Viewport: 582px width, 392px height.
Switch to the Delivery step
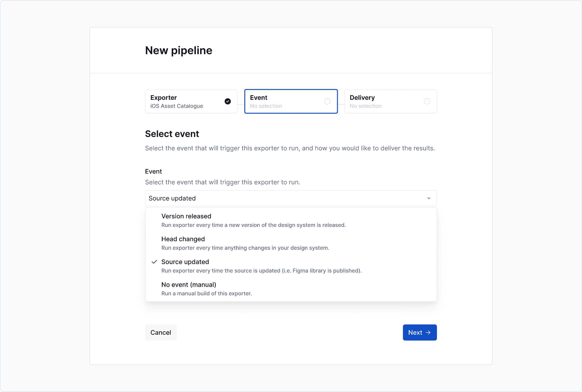click(390, 101)
